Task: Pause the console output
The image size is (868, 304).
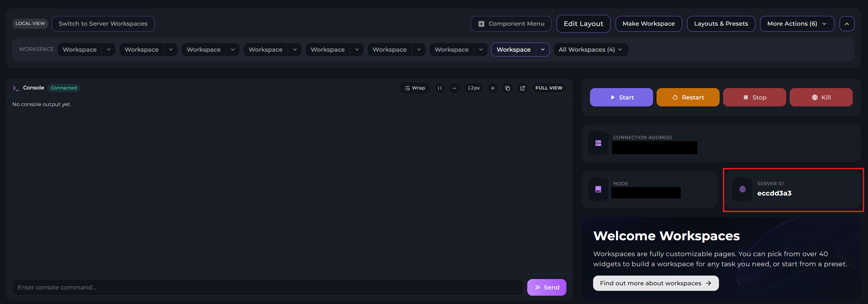Action: (440, 88)
